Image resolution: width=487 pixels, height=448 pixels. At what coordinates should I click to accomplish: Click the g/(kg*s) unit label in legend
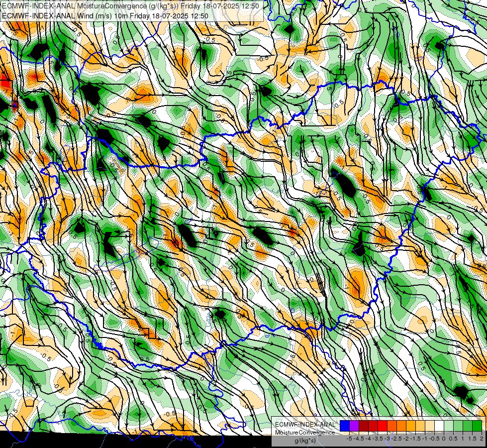pos(305,441)
